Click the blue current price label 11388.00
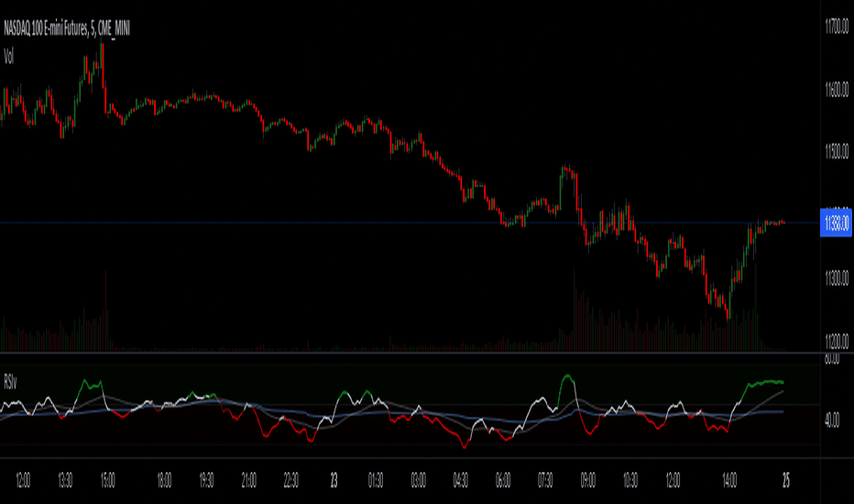This screenshot has height=504, width=854. click(836, 223)
